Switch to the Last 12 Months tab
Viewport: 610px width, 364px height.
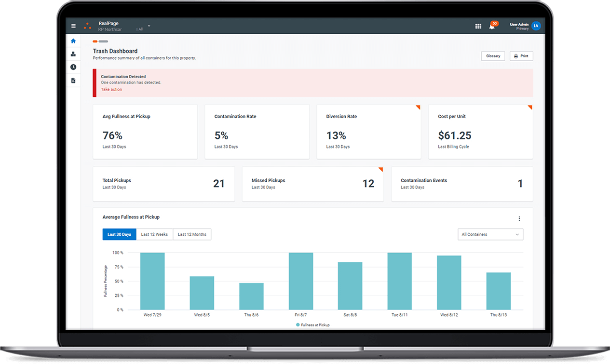tap(192, 234)
